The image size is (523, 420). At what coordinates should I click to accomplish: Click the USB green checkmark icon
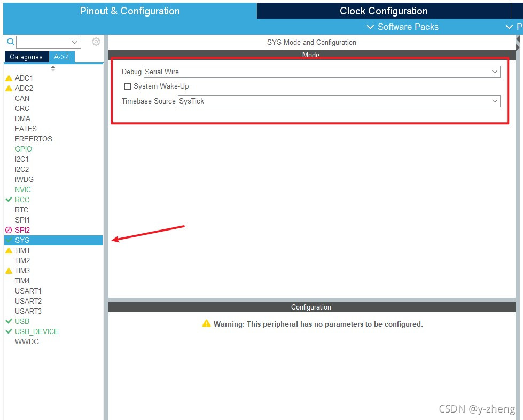point(9,321)
